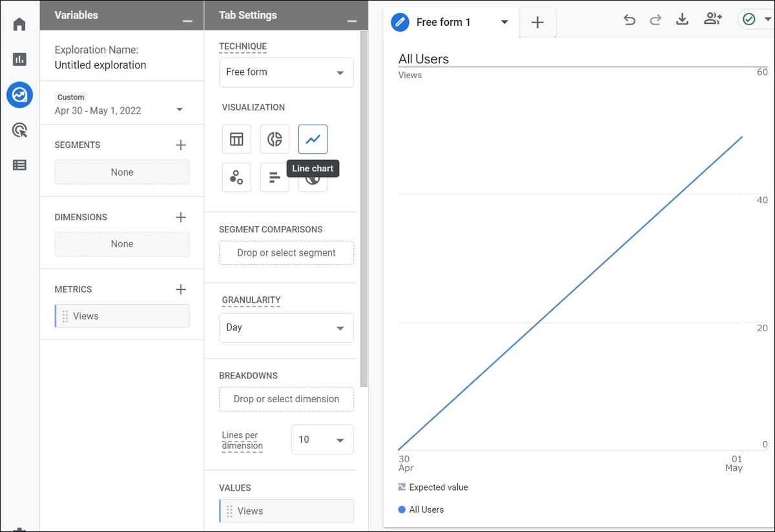Click the Variables panel header title
Viewport: 775px width, 532px height.
click(x=76, y=15)
